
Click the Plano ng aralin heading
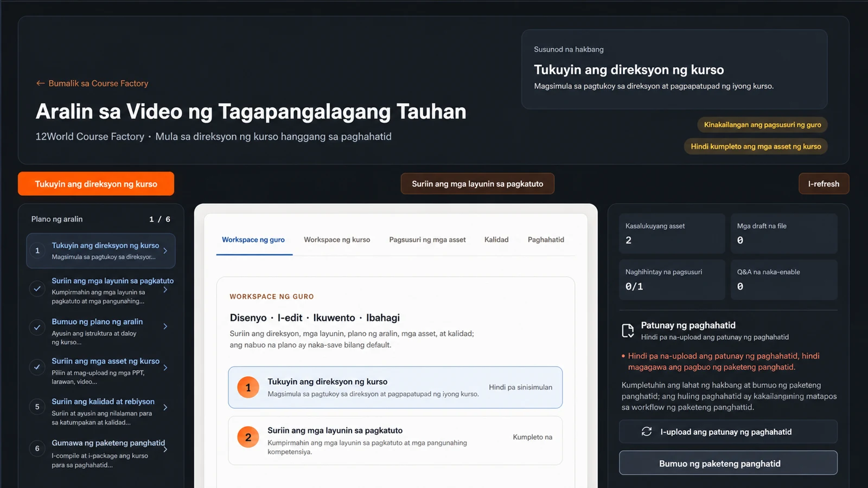pos(57,219)
